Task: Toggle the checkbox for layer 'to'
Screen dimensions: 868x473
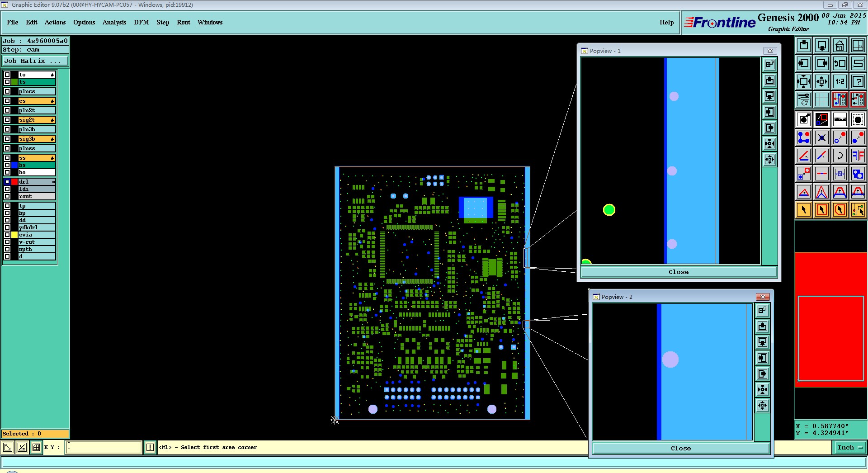Action: 7,75
